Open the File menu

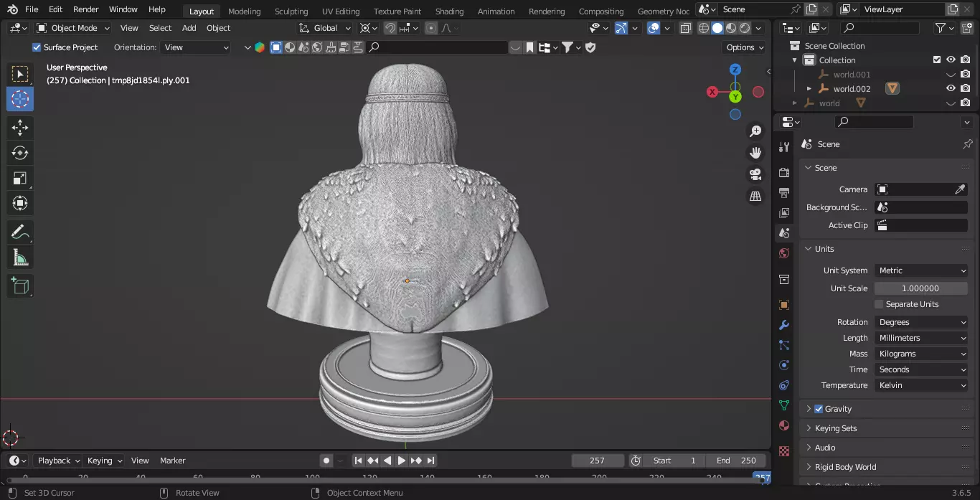tap(32, 9)
